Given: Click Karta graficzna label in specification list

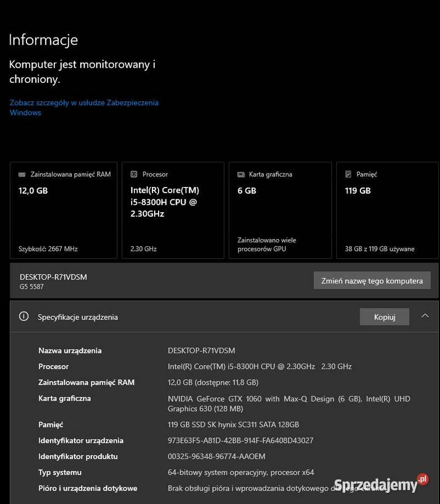Looking at the screenshot, I should pyautogui.click(x=64, y=399).
